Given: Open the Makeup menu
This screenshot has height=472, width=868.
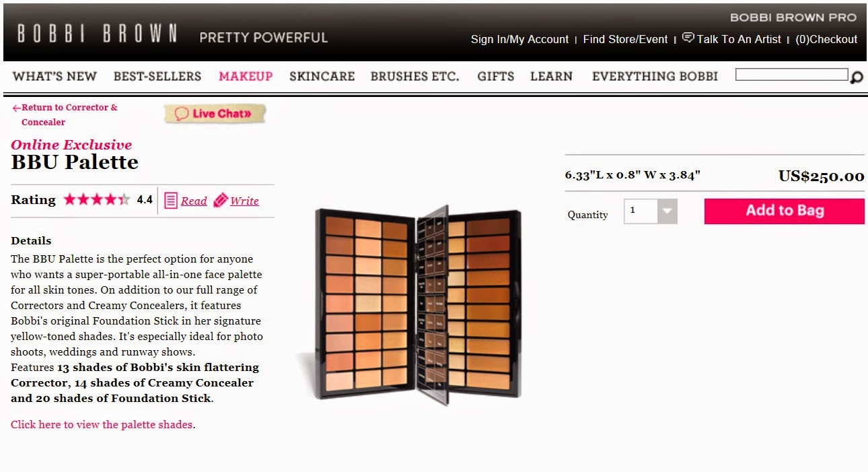Looking at the screenshot, I should click(x=246, y=76).
